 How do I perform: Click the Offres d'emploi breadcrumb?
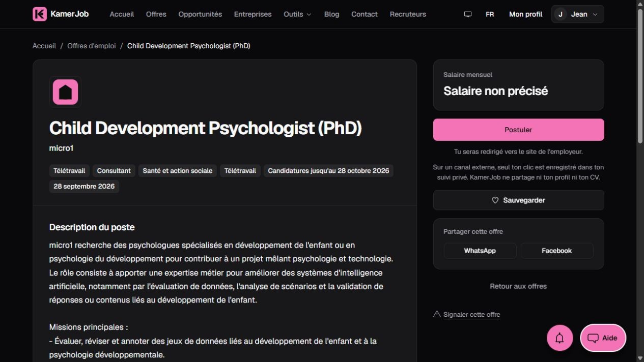92,46
